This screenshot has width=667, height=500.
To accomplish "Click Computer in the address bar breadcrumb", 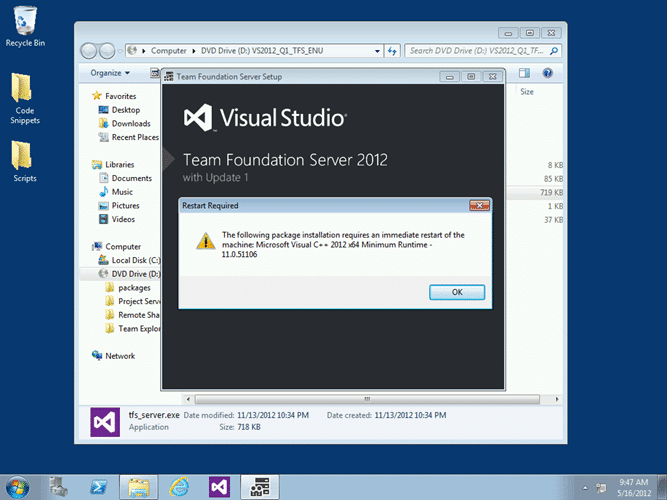I will click(168, 51).
